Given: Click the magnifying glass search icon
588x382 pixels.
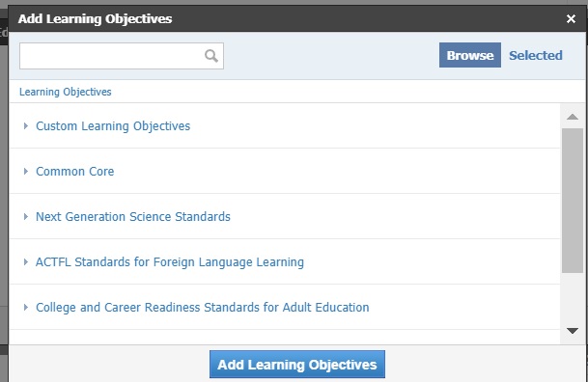Looking at the screenshot, I should (211, 56).
